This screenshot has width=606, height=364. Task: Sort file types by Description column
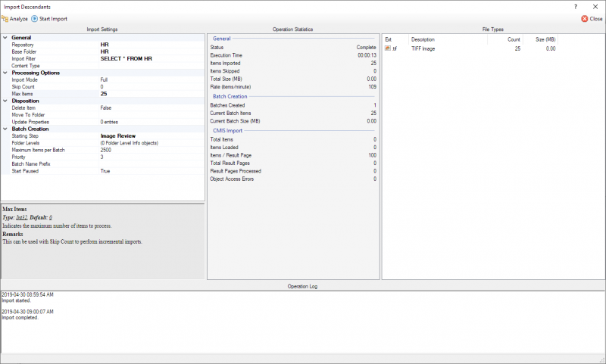[448, 39]
